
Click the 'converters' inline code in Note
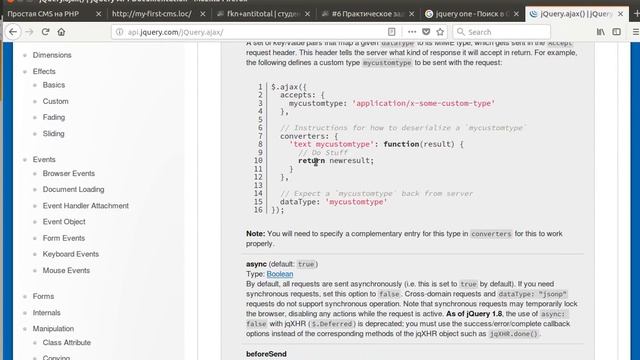(x=491, y=234)
